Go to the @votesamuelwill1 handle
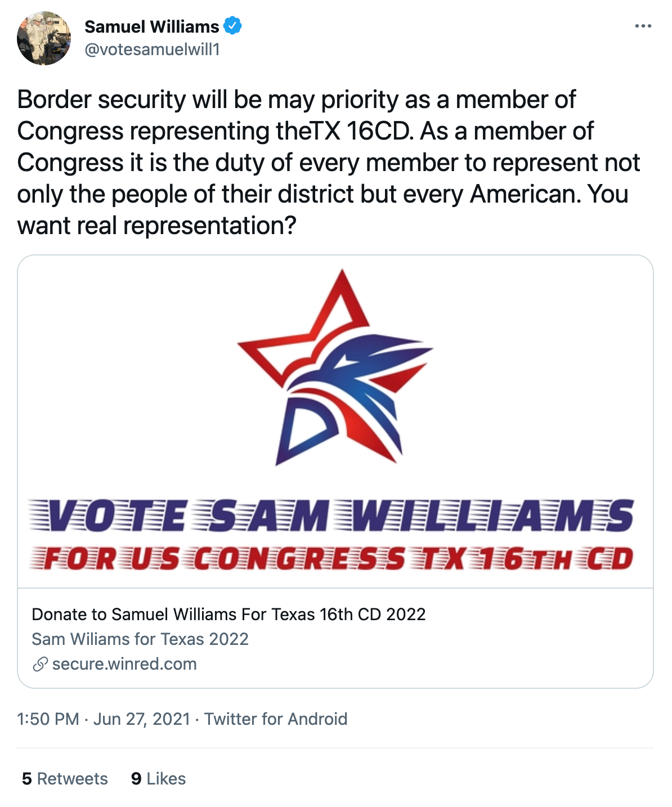The width and height of the screenshot is (672, 807). click(152, 50)
